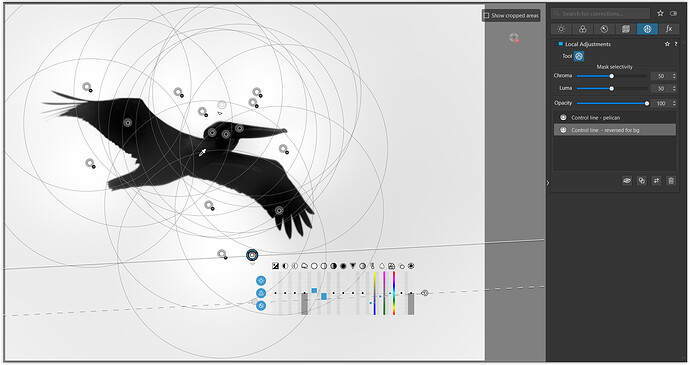Toggle the active-corrections switch next to search

(673, 14)
